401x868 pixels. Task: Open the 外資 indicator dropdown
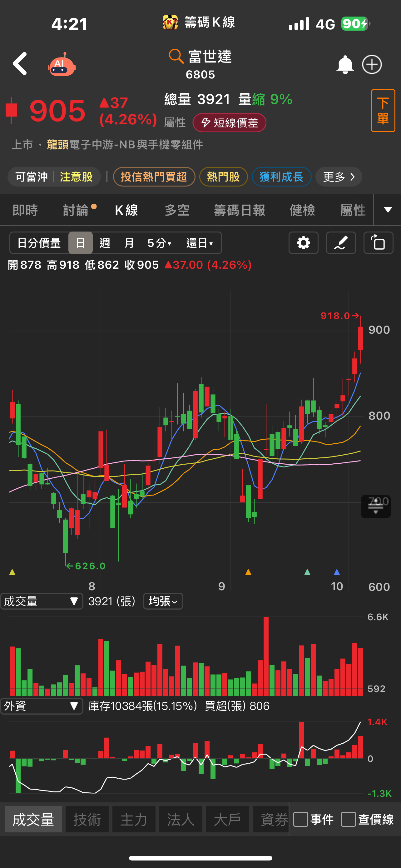42,706
